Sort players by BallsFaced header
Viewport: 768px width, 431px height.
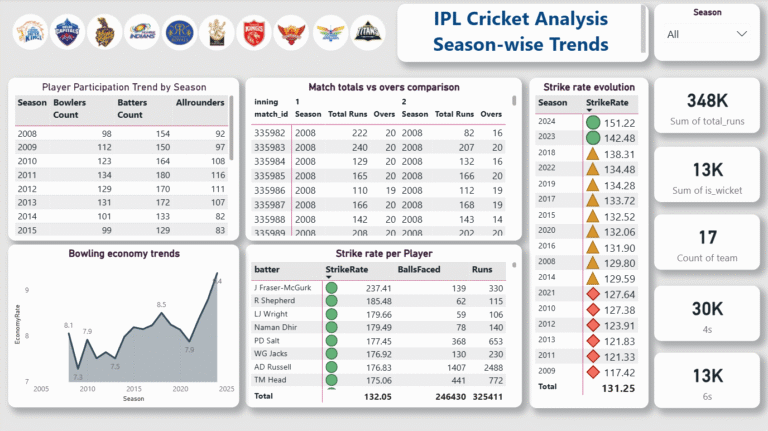tap(419, 269)
